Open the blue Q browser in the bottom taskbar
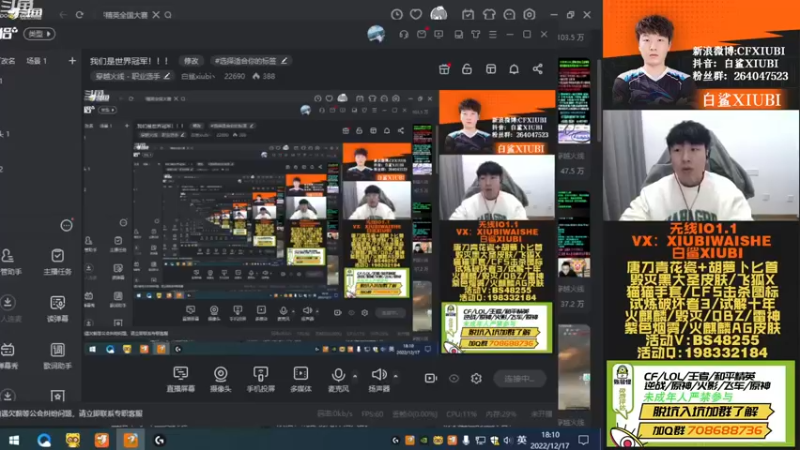This screenshot has width=800, height=450. (x=44, y=440)
